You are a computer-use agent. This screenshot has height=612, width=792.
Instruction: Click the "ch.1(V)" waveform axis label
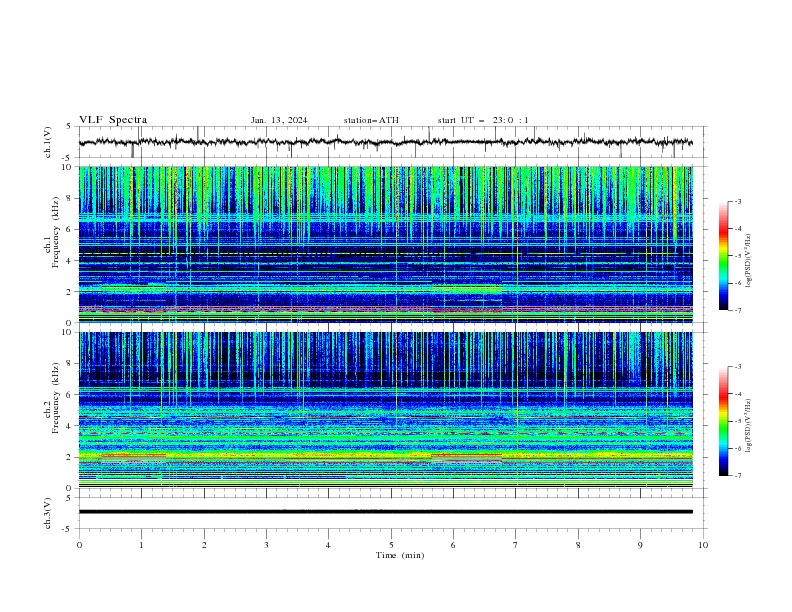[48, 142]
